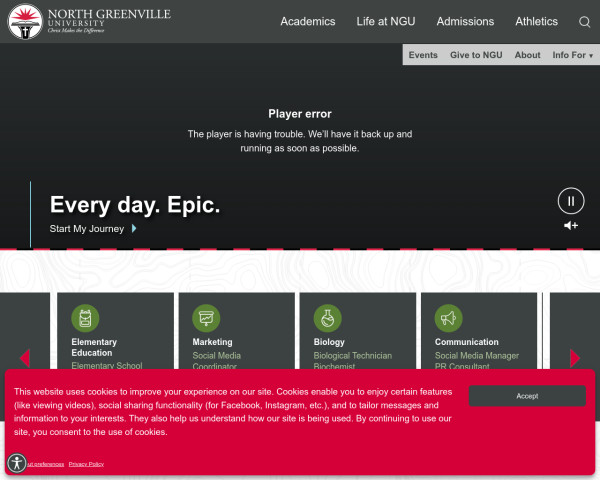This screenshot has width=600, height=480.
Task: Open the cookie preferences link
Action: coord(45,464)
